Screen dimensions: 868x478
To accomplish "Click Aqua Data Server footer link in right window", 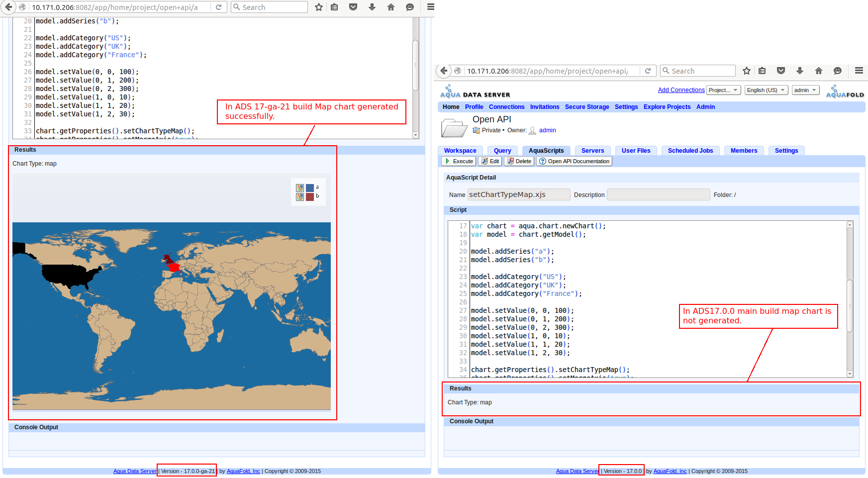I will pyautogui.click(x=577, y=471).
